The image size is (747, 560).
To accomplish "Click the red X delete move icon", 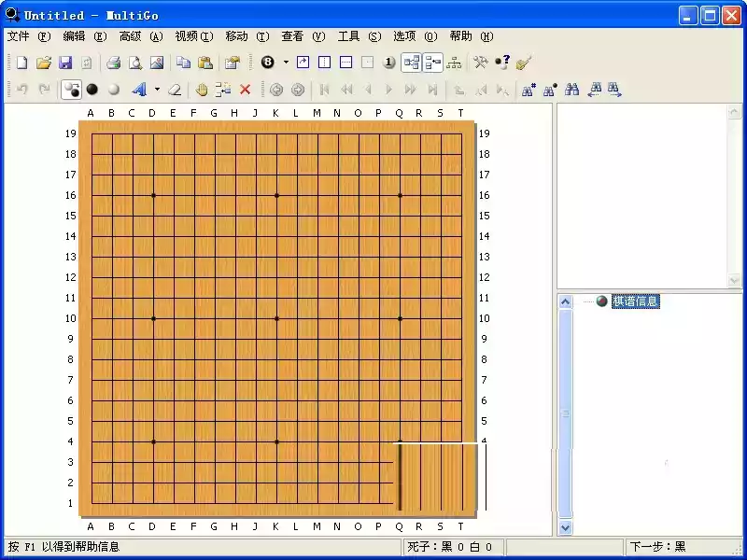I will [246, 90].
